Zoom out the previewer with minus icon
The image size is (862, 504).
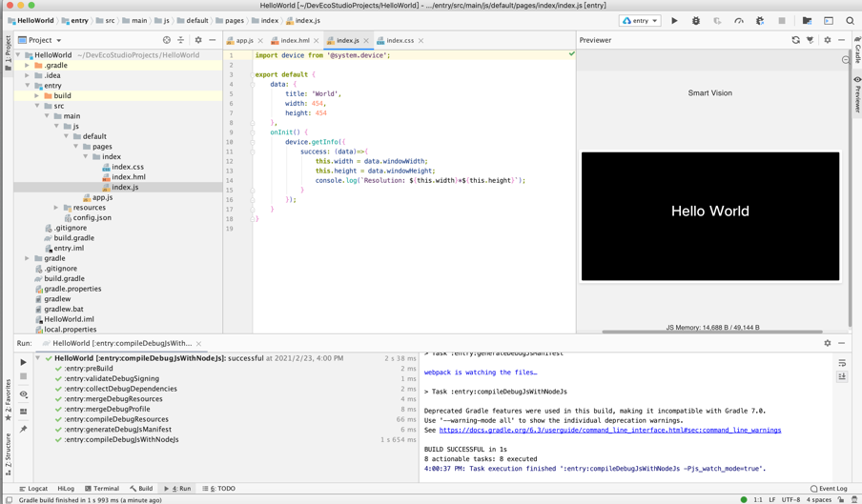846,59
